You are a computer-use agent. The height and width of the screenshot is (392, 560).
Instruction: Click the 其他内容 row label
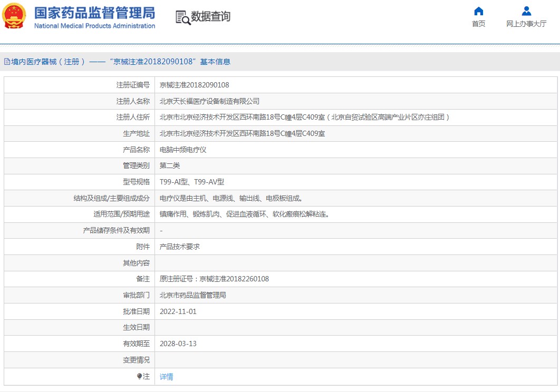(137, 263)
